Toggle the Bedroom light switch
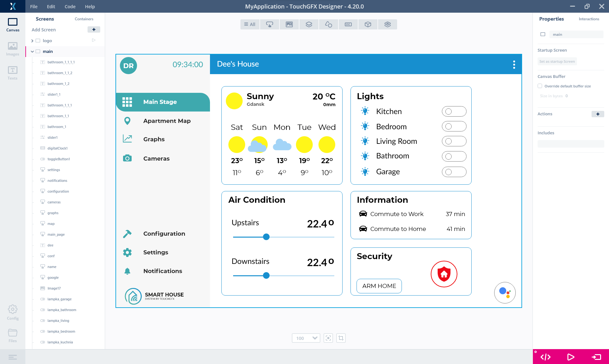This screenshot has width=609, height=364. (x=454, y=126)
